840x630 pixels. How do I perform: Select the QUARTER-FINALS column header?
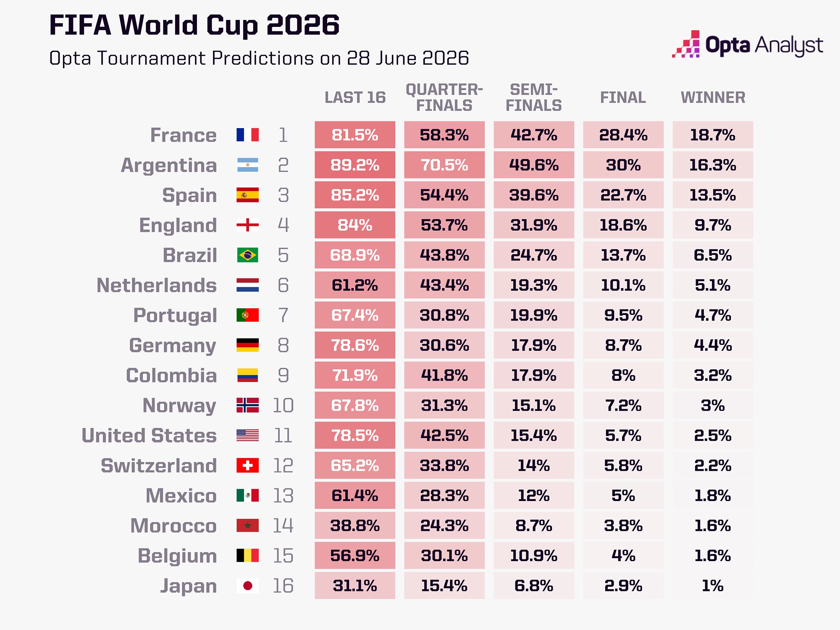[444, 97]
